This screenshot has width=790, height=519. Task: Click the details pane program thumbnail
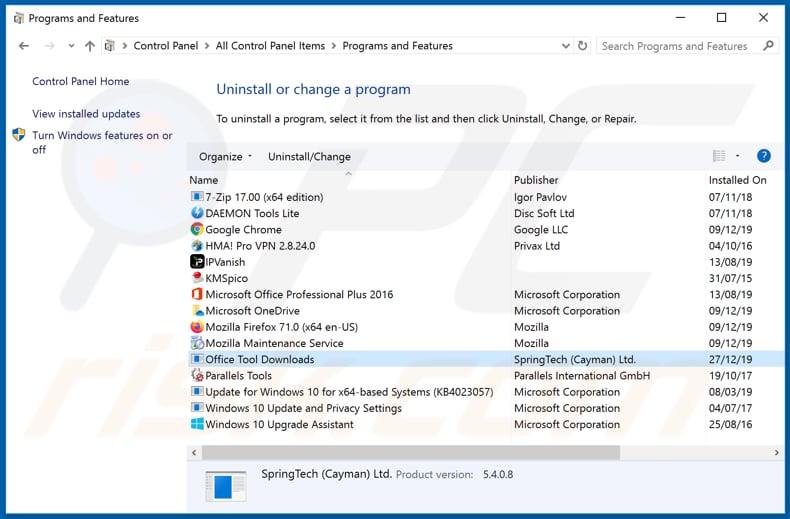point(226,486)
